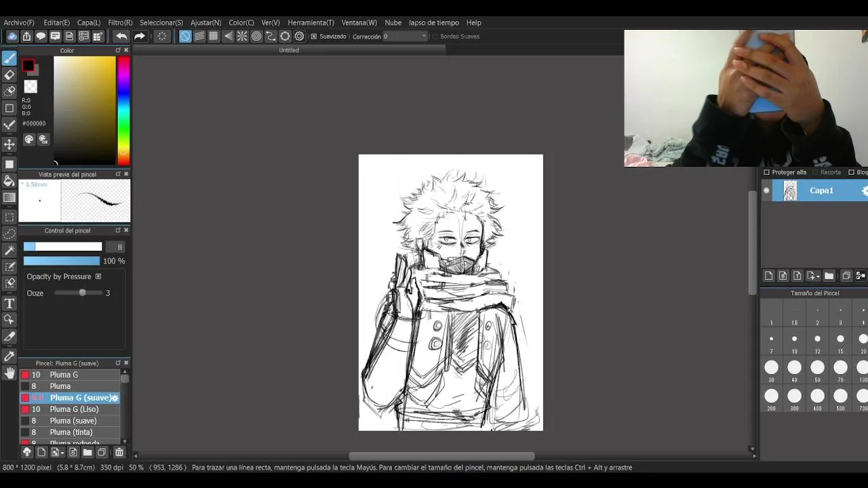Click the brush size bar slider
The height and width of the screenshot is (488, 868).
[63, 247]
